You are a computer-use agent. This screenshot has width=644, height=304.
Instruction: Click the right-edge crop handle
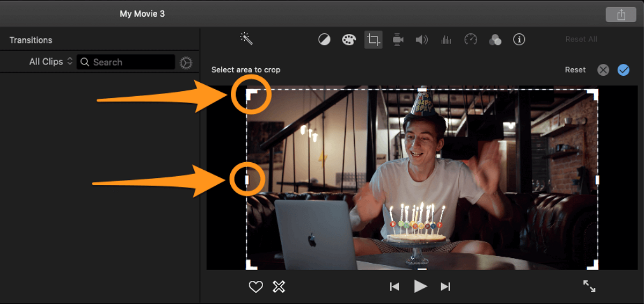pos(597,179)
